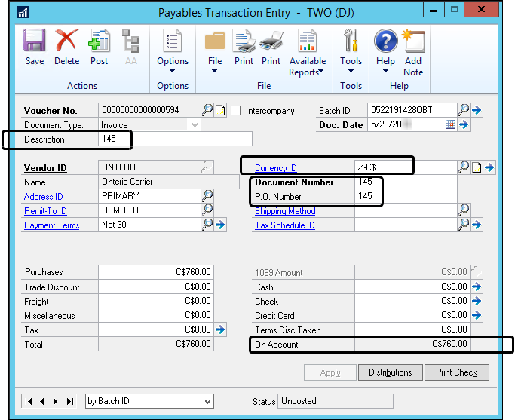Open the Available Reports icon
The image size is (515, 420).
pyautogui.click(x=307, y=51)
